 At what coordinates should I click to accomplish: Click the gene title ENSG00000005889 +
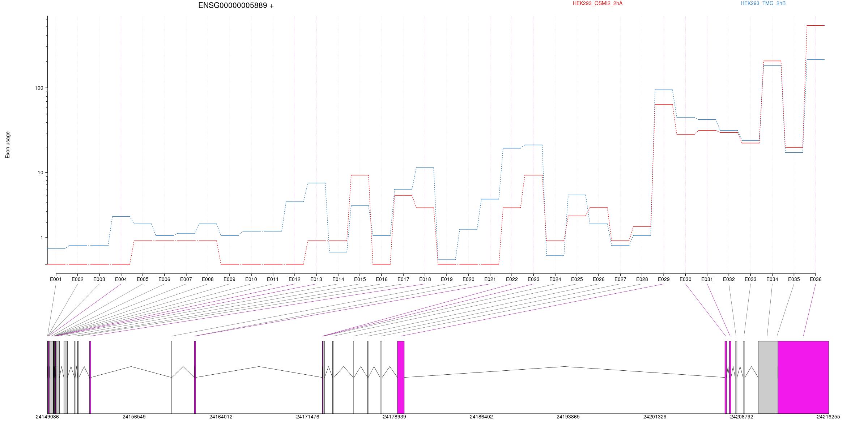pyautogui.click(x=236, y=5)
